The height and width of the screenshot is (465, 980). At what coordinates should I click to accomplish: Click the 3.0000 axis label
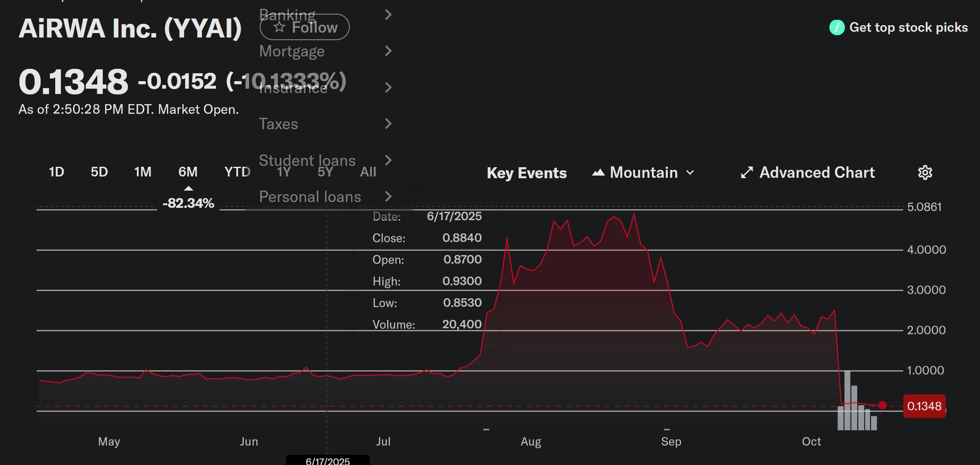pyautogui.click(x=927, y=290)
